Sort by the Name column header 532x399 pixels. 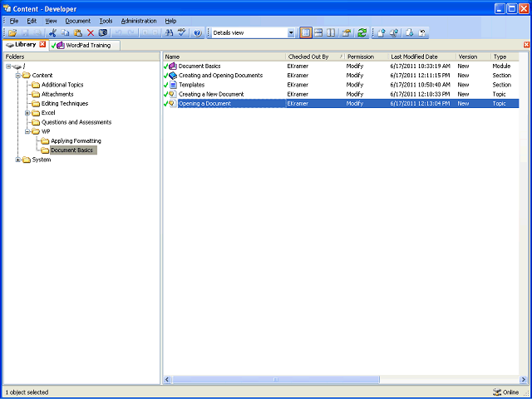pyautogui.click(x=224, y=57)
